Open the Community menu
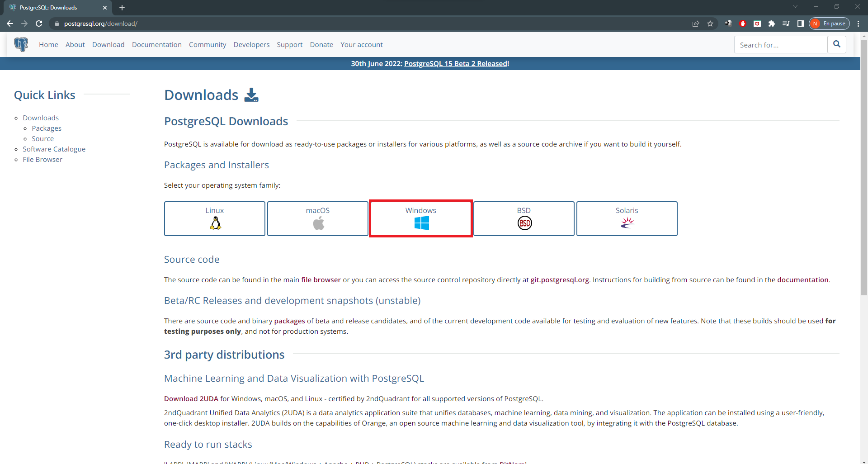 point(207,44)
